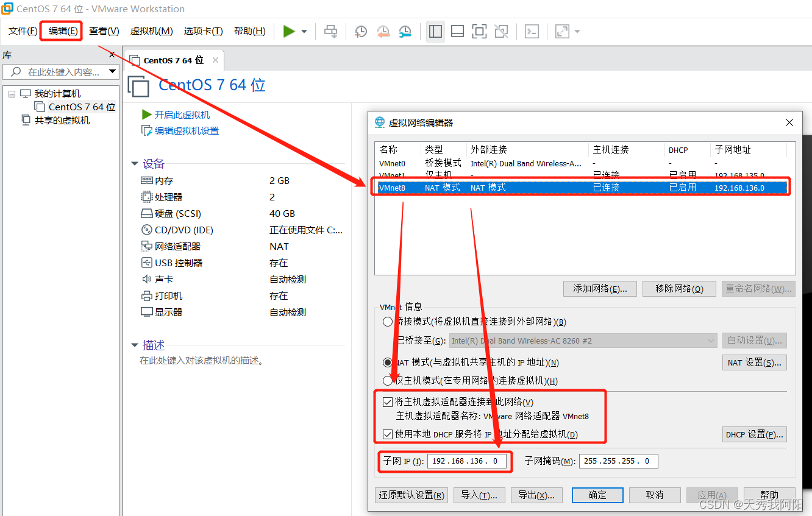Viewport: 812px width, 516px height.
Task: Click 编辑虚拟机设置 link
Action: click(187, 130)
